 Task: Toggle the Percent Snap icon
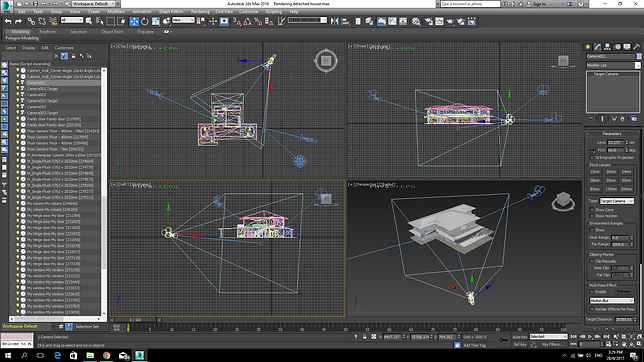(x=258, y=21)
